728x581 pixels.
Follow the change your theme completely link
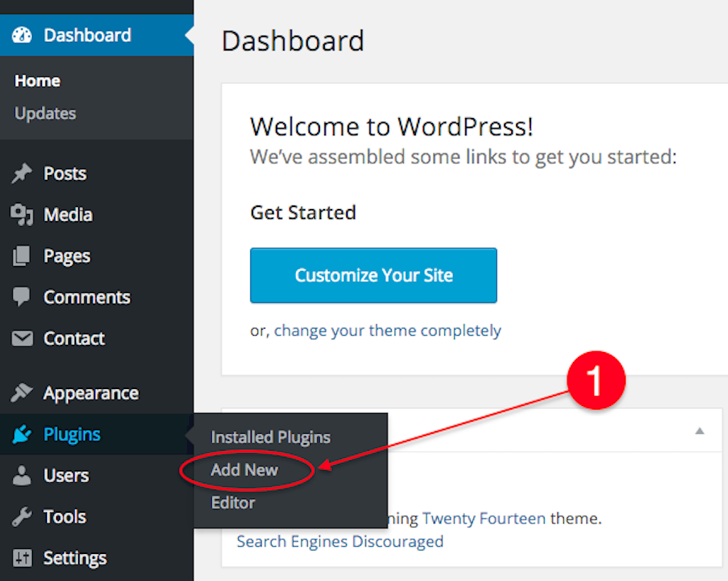pyautogui.click(x=387, y=331)
